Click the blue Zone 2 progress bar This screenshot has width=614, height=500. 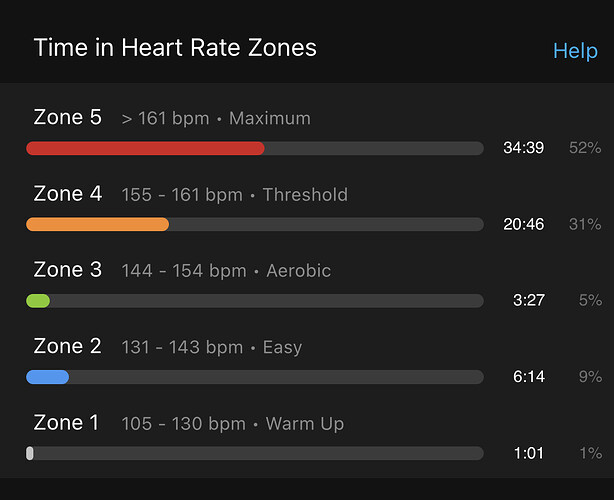[x=255, y=377]
